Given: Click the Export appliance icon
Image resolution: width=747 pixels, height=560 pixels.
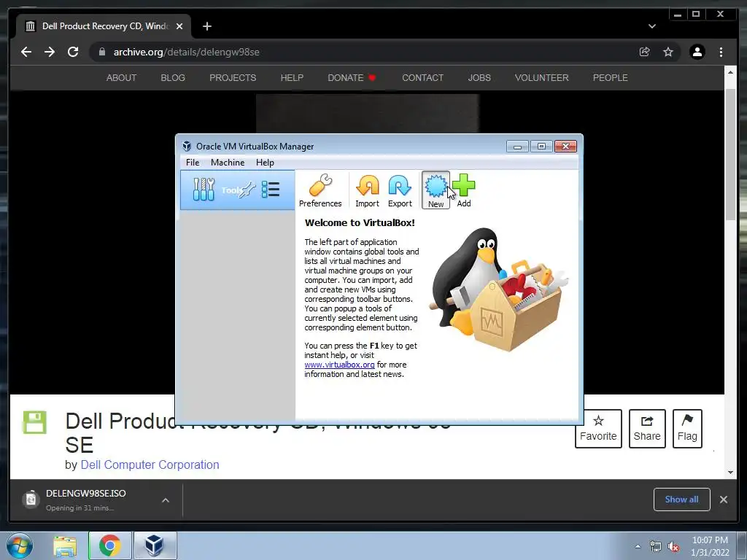Looking at the screenshot, I should pos(400,190).
